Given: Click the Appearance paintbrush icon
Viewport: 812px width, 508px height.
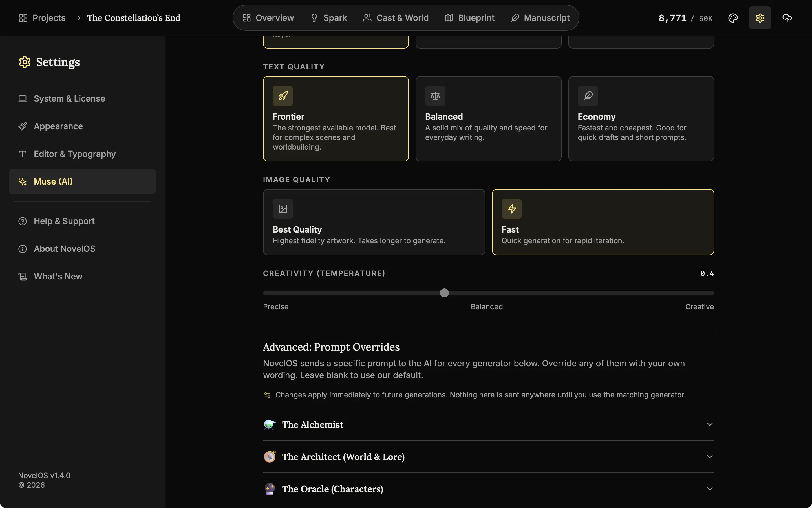Looking at the screenshot, I should point(23,126).
